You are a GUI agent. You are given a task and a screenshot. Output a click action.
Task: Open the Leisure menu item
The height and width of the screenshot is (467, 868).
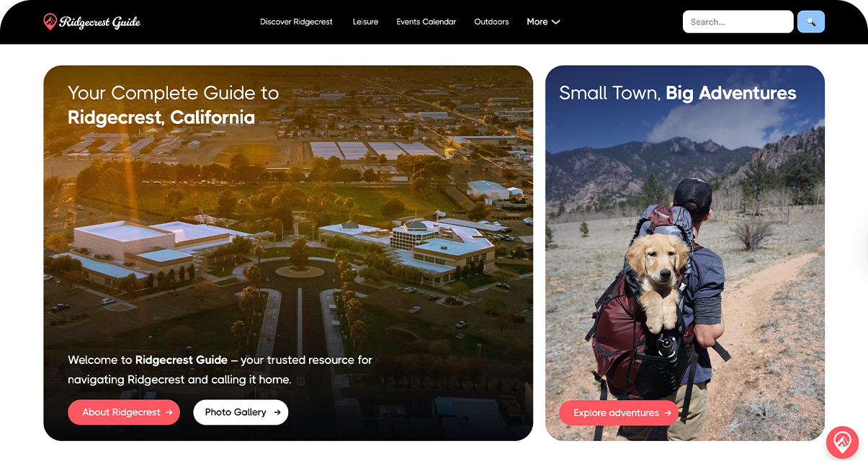click(x=365, y=22)
